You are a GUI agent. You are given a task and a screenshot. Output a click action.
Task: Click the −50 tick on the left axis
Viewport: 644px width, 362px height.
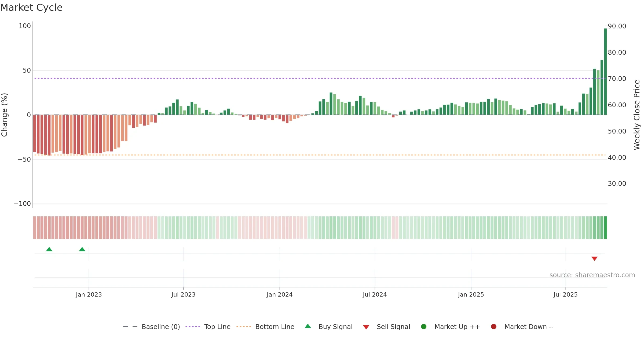[24, 160]
